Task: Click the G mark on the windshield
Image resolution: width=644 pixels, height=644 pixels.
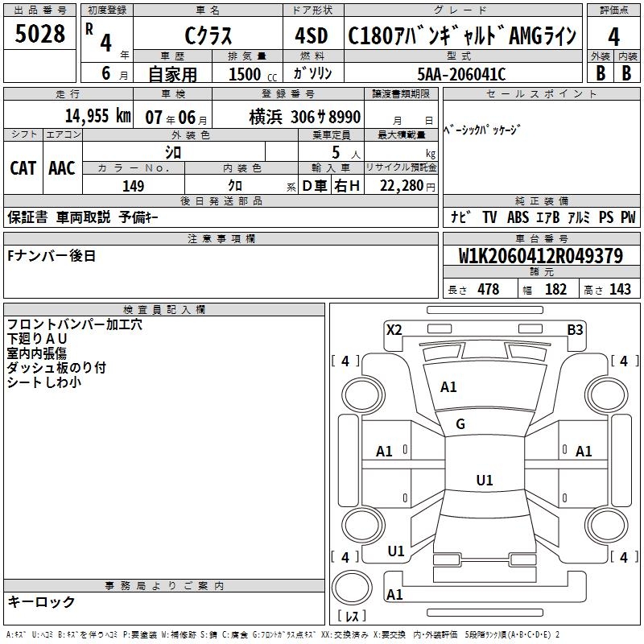Action: [x=460, y=424]
